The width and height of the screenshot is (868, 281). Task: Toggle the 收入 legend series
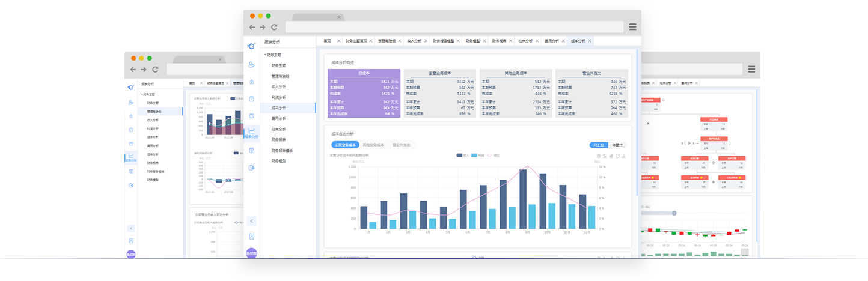pyautogui.click(x=463, y=155)
